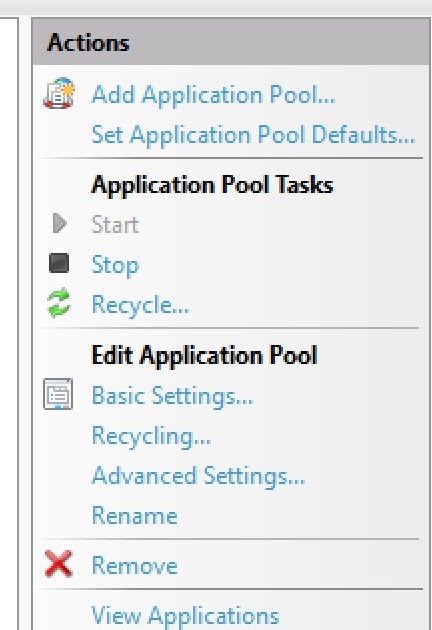Click the Application Pool Tasks heading
Viewport: 432px width, 630px height.
click(x=212, y=185)
